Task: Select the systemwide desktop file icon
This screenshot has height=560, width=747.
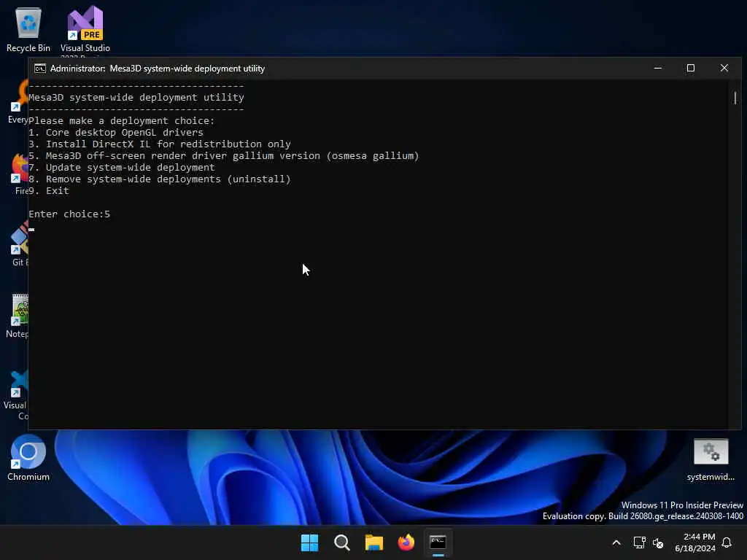Action: (x=711, y=459)
